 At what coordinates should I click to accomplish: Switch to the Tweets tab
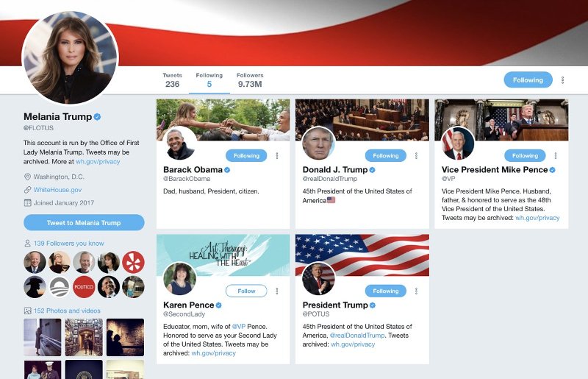tap(172, 80)
